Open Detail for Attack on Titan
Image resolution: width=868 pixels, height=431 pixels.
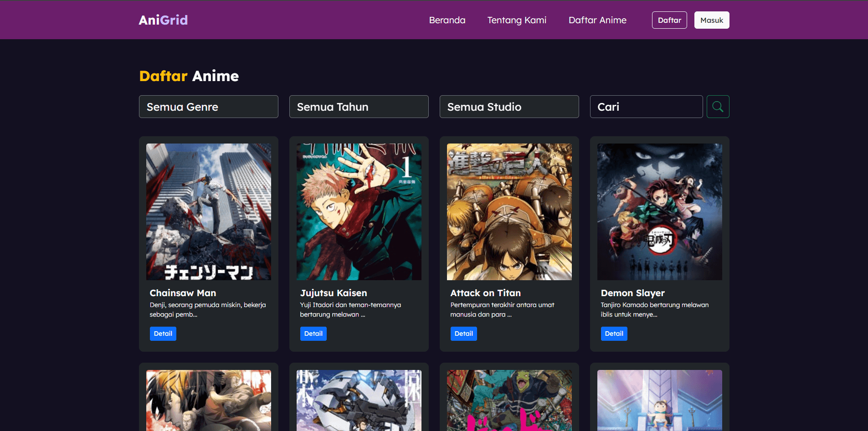(x=464, y=334)
